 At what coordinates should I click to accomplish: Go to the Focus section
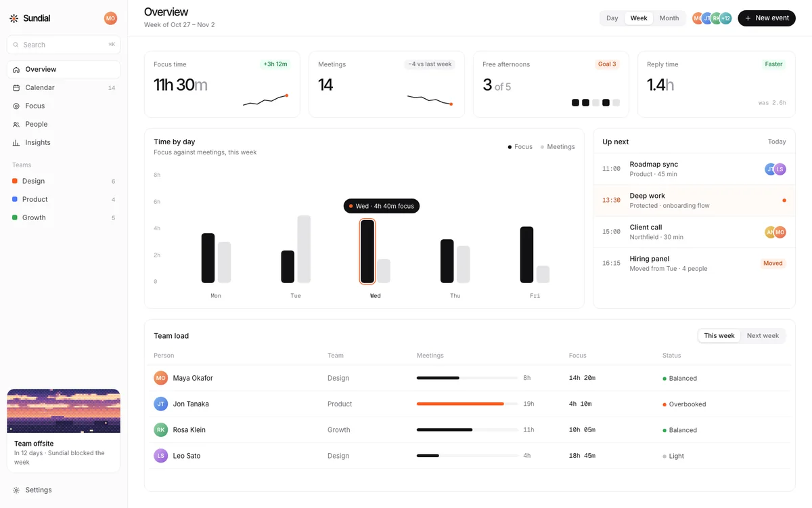(x=64, y=106)
